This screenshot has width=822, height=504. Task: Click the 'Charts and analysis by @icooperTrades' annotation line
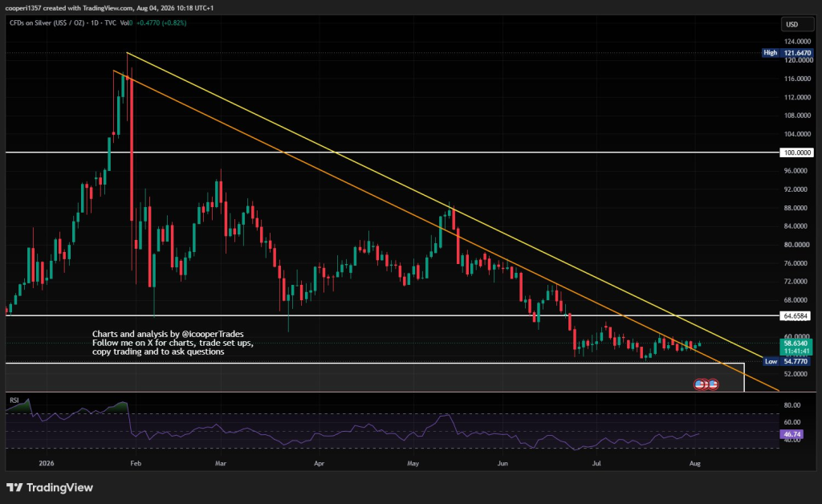click(168, 334)
